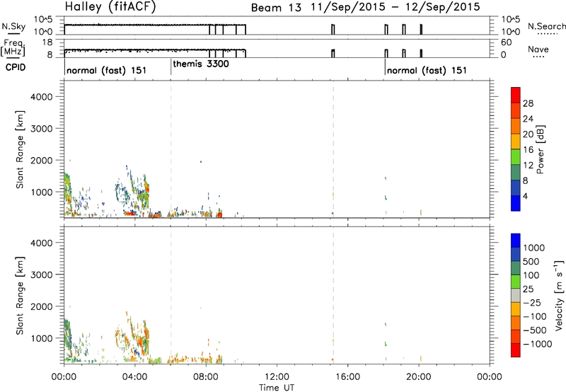
Task: Click the 'Freq. [MHz]' axis label
Action: tap(13, 48)
